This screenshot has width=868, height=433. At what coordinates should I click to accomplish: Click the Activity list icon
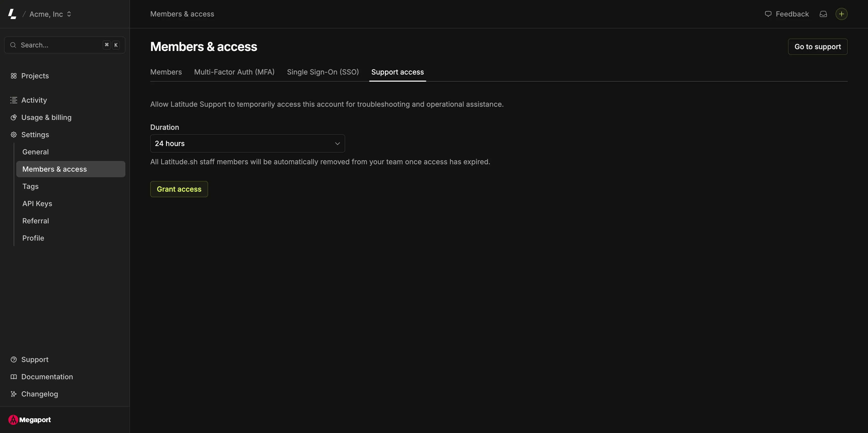[x=13, y=100]
